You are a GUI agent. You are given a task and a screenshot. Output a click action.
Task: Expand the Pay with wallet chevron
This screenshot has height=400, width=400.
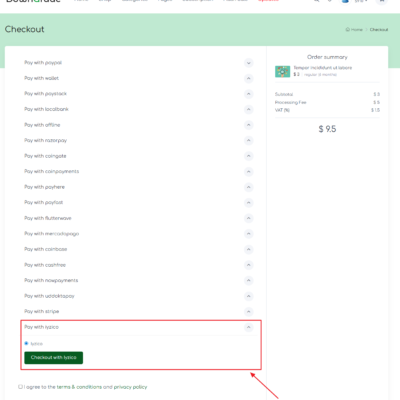pos(248,78)
